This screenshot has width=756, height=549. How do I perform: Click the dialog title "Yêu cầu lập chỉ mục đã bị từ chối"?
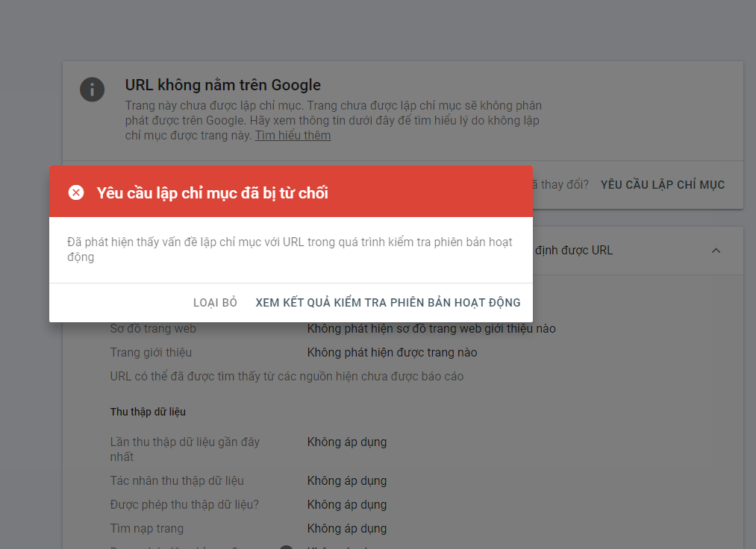[212, 192]
